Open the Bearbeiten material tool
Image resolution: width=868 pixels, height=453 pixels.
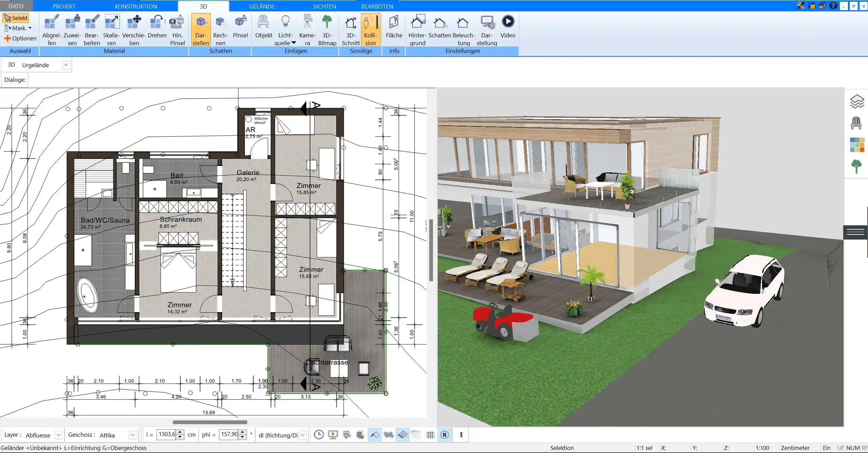coord(92,30)
